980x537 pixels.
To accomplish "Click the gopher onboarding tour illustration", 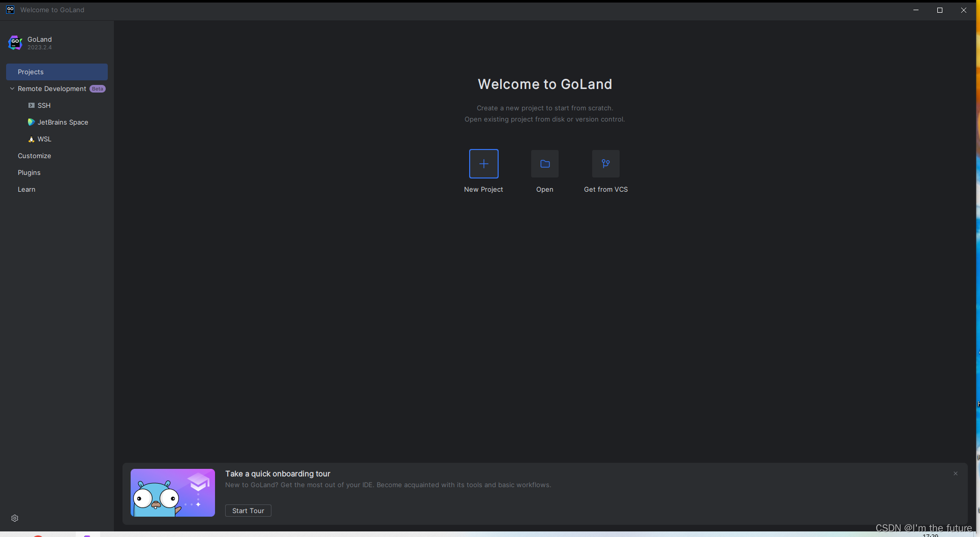I will click(173, 493).
